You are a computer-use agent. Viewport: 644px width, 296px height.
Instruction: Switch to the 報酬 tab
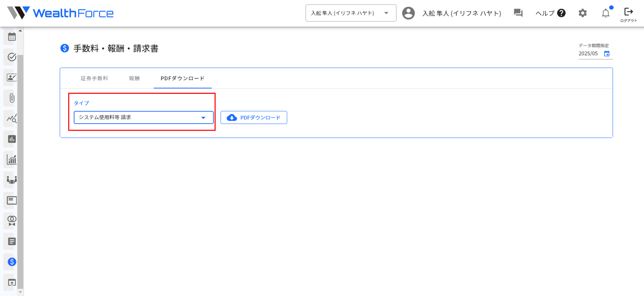[134, 78]
